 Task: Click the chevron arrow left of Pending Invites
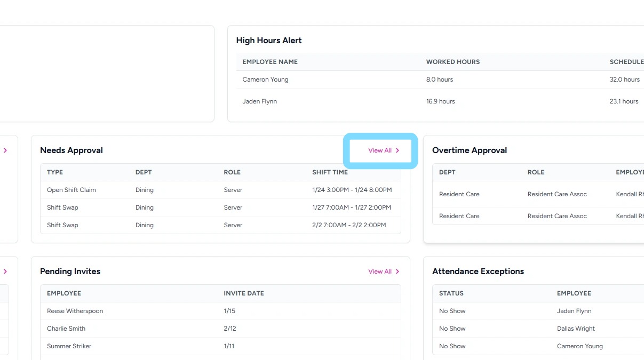[5, 271]
